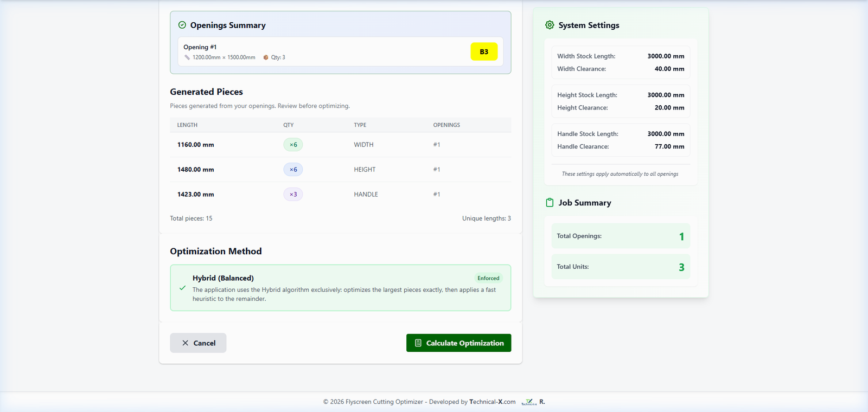868x412 pixels.
Task: Click the LENGTH column header
Action: (187, 125)
